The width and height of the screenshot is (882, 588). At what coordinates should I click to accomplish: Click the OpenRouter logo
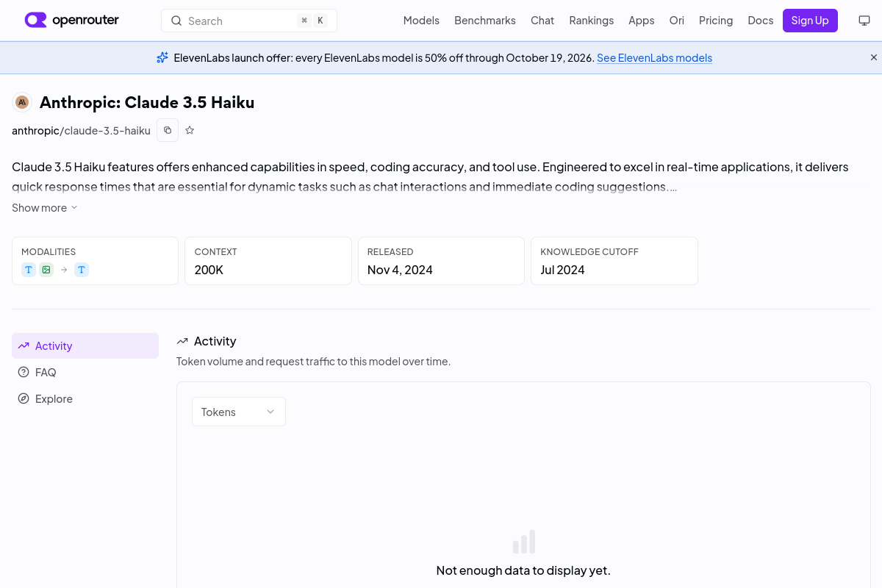tap(71, 20)
